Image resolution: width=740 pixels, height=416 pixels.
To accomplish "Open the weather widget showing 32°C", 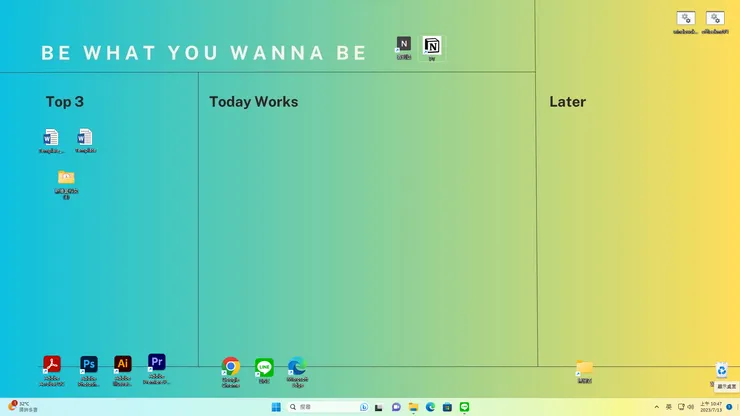I will point(23,407).
